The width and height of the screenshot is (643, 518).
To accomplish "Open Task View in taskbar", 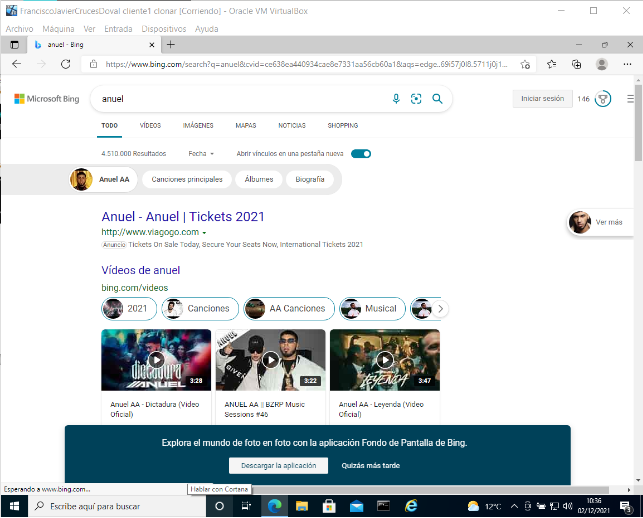I will pyautogui.click(x=246, y=506).
